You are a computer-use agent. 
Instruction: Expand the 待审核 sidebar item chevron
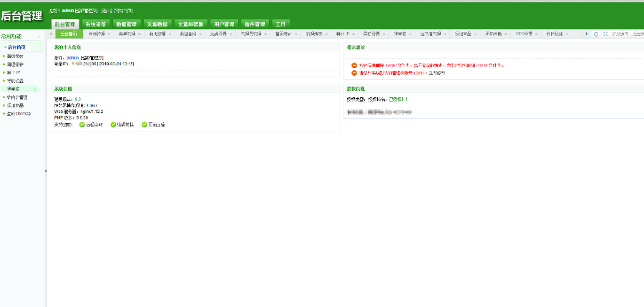[x=35, y=89]
